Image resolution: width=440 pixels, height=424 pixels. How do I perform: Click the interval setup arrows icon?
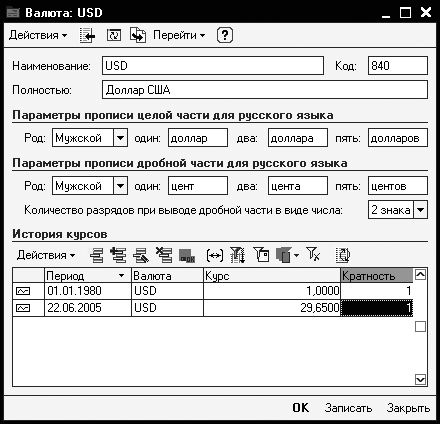pyautogui.click(x=215, y=256)
